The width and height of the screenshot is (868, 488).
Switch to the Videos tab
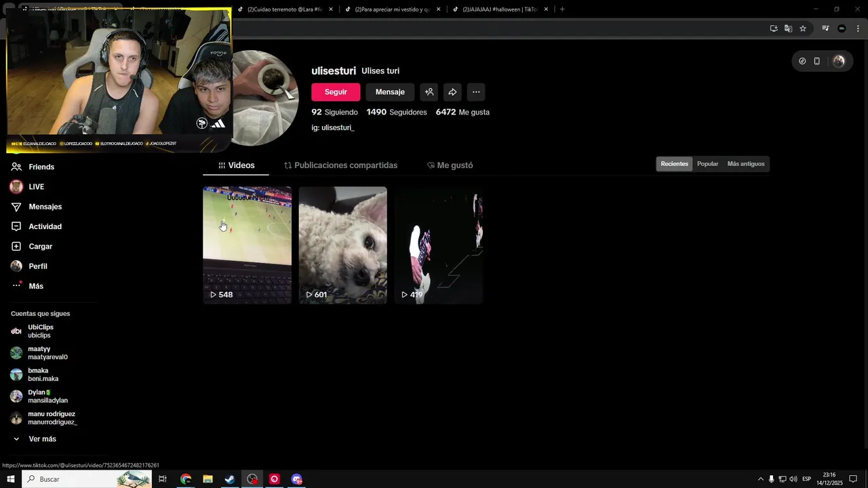click(236, 165)
